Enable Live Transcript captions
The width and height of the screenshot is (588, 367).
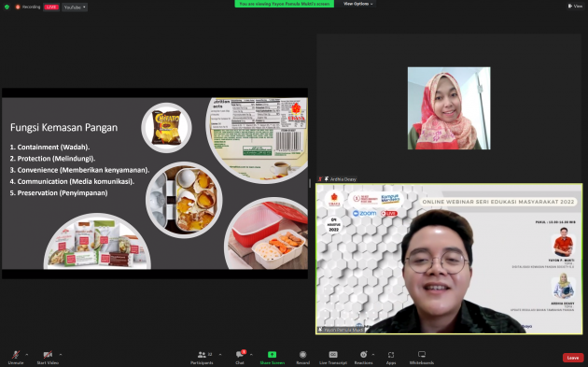(x=333, y=357)
